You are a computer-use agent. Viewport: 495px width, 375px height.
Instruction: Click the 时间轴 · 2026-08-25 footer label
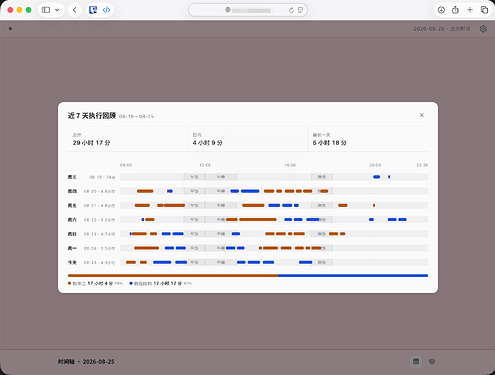86,362
